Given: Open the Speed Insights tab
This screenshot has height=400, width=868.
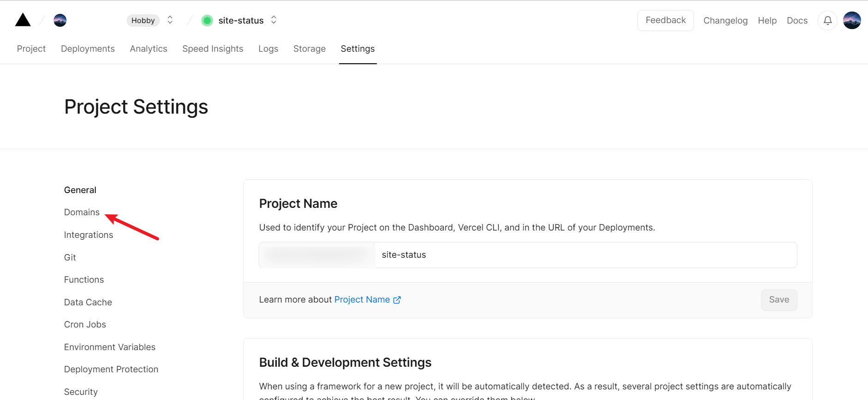Looking at the screenshot, I should click(212, 49).
